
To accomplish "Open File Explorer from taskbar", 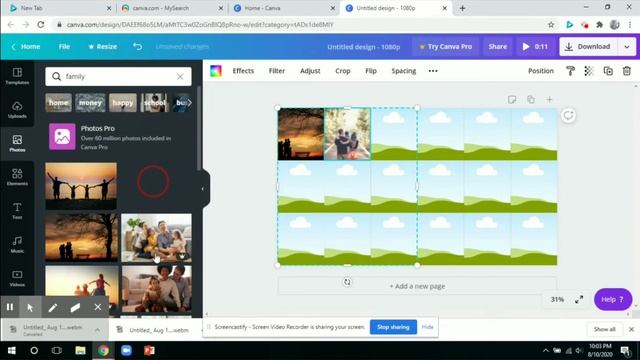I will pos(80,350).
